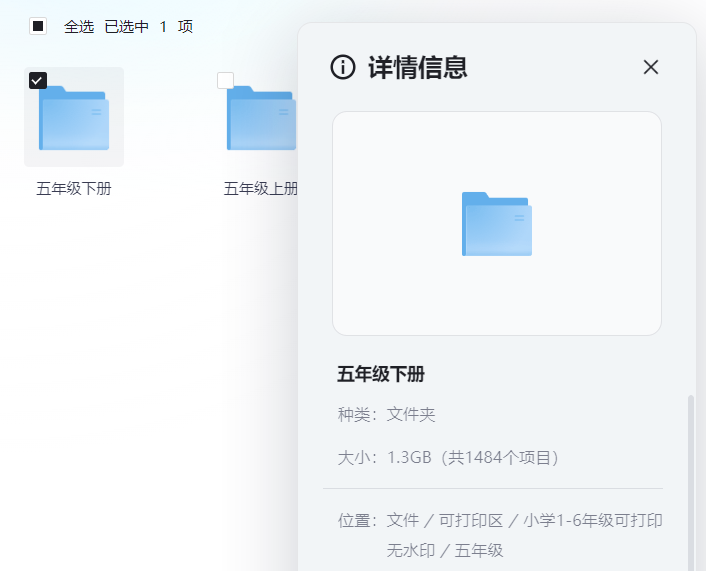
Task: Click the bold 五年级下册 title in details
Action: 381,374
